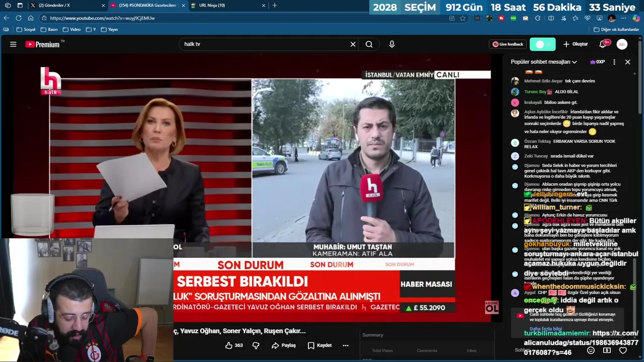644x362 pixels.
Task: Switch to the SONDAKİKA YouTube tab
Action: point(147,5)
